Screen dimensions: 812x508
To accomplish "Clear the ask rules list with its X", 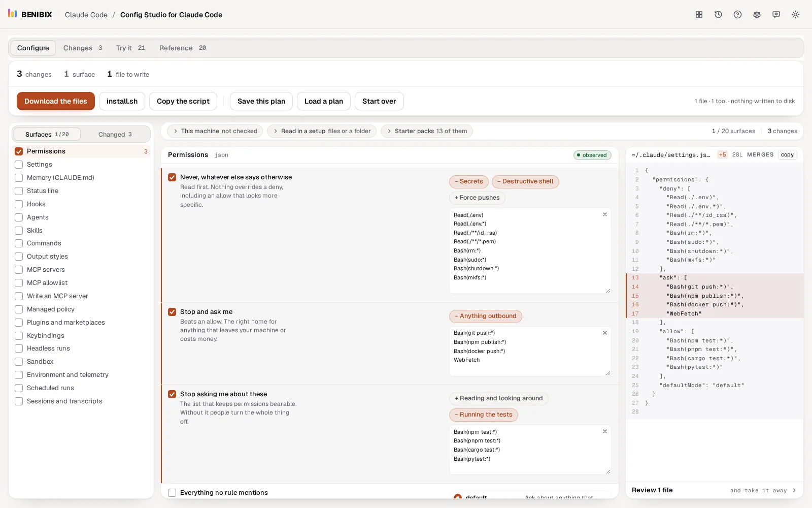I will click(605, 333).
